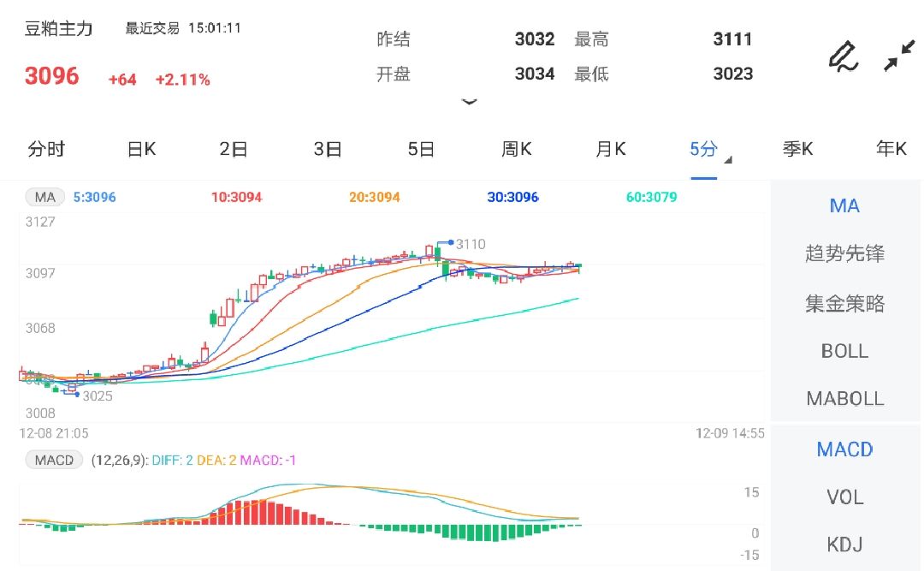Choose MABOLL indicator
Image resolution: width=924 pixels, height=571 pixels.
click(844, 399)
